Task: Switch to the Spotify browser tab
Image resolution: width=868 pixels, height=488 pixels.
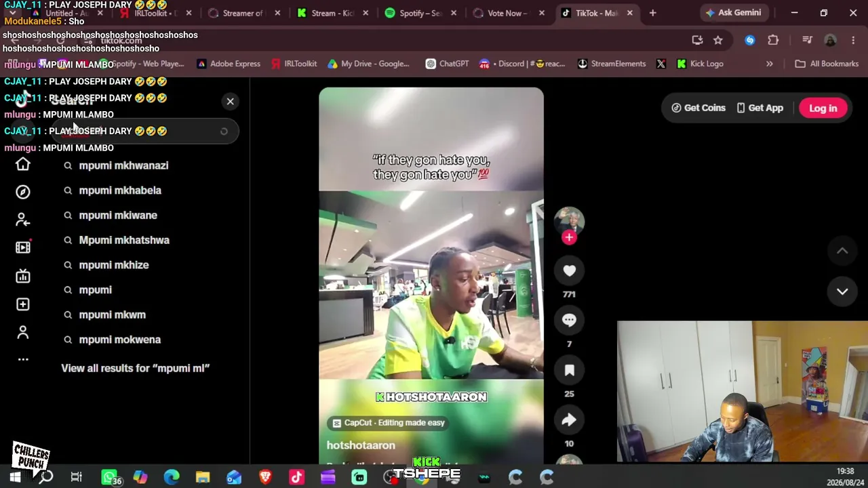Action: pyautogui.click(x=420, y=13)
